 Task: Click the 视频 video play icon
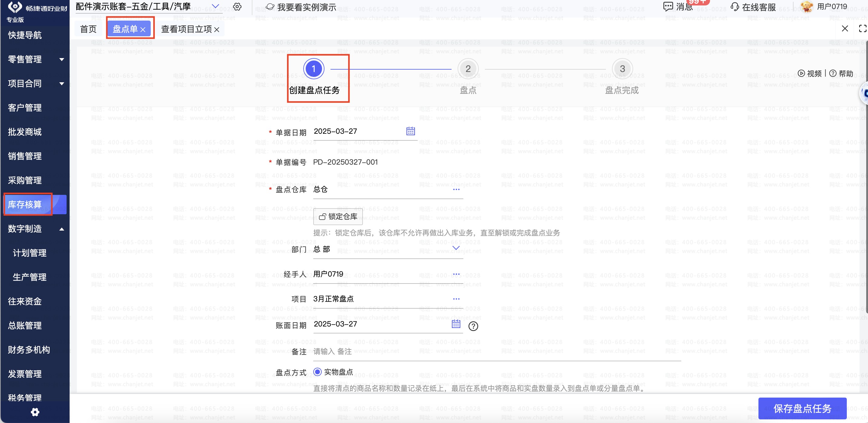click(x=801, y=74)
